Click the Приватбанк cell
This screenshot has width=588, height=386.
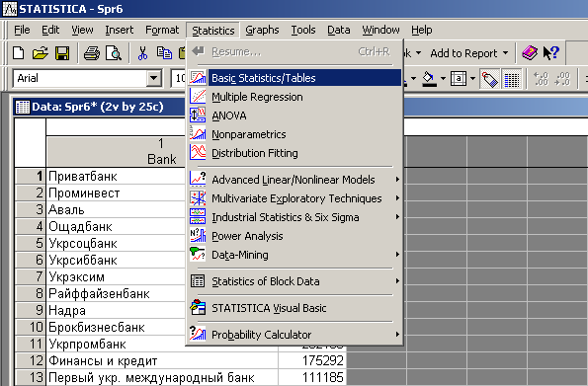point(117,176)
